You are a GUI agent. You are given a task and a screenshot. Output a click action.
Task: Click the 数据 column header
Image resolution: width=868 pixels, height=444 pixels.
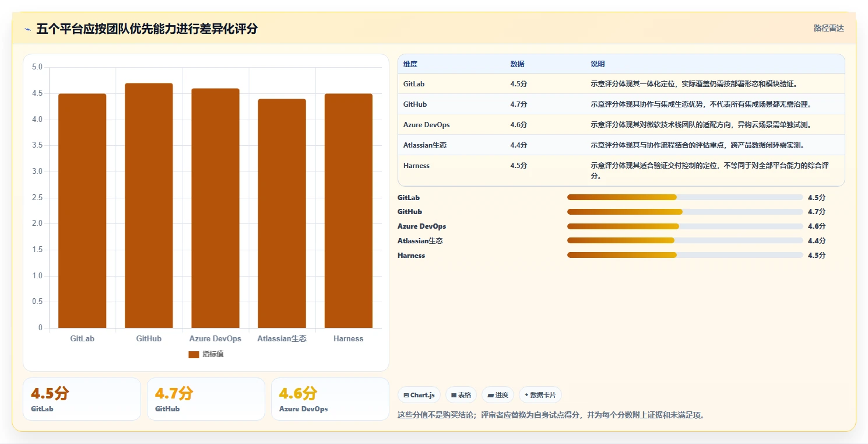(517, 64)
